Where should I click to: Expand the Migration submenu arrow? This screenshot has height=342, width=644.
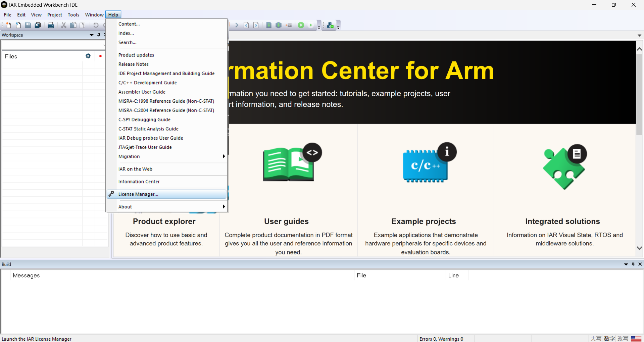[x=224, y=156]
